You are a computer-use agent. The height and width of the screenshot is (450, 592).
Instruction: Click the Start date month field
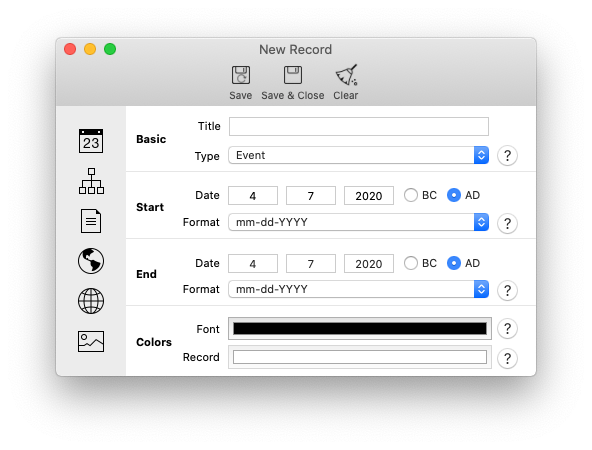(x=253, y=196)
